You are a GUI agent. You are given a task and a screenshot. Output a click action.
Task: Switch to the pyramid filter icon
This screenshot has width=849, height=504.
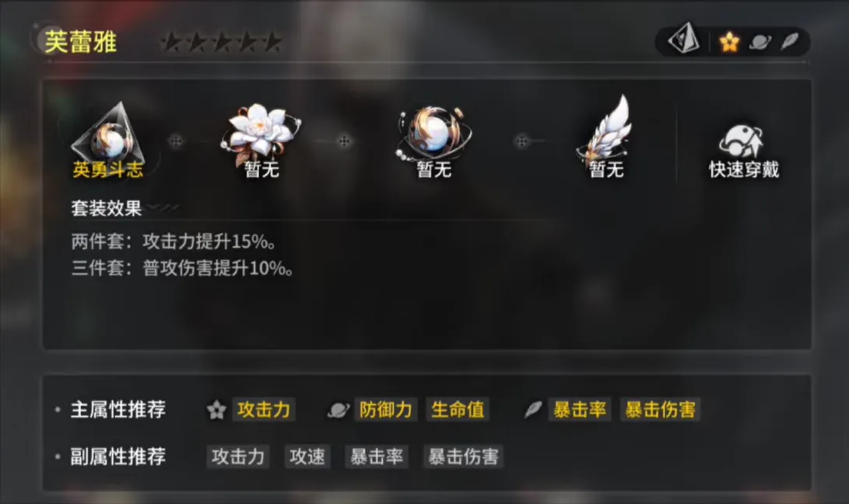pyautogui.click(x=684, y=39)
